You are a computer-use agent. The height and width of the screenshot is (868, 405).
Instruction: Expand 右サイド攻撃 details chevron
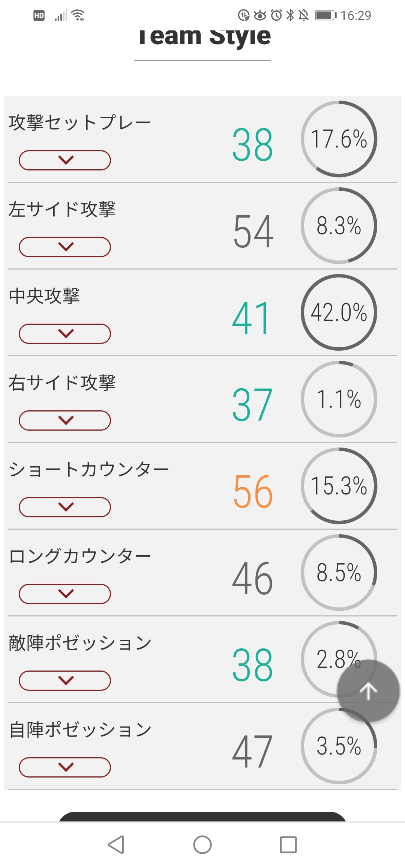click(x=65, y=420)
